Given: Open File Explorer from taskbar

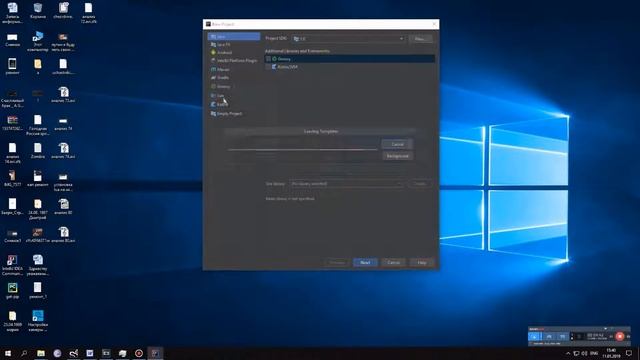Looking at the screenshot, I should point(41,353).
